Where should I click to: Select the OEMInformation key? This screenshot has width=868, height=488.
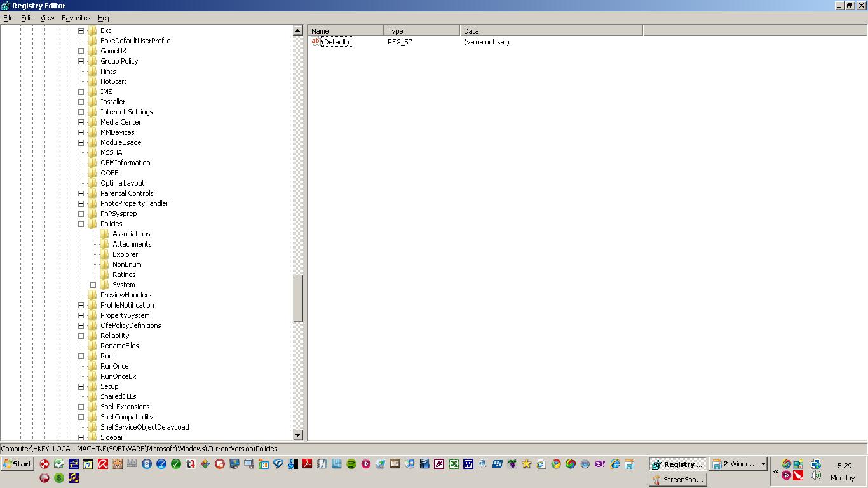[x=125, y=163]
